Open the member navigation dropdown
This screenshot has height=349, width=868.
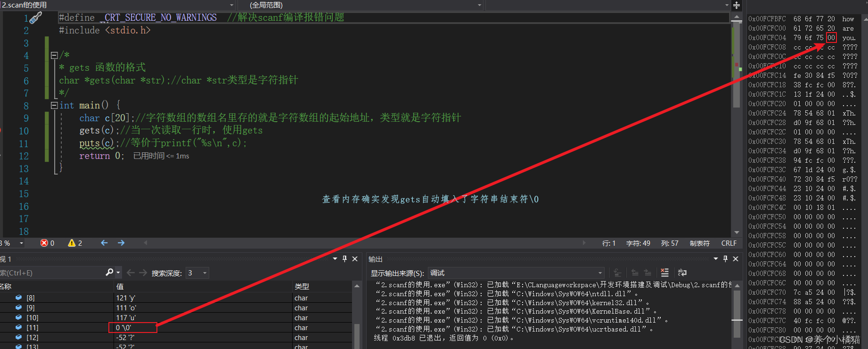point(607,5)
